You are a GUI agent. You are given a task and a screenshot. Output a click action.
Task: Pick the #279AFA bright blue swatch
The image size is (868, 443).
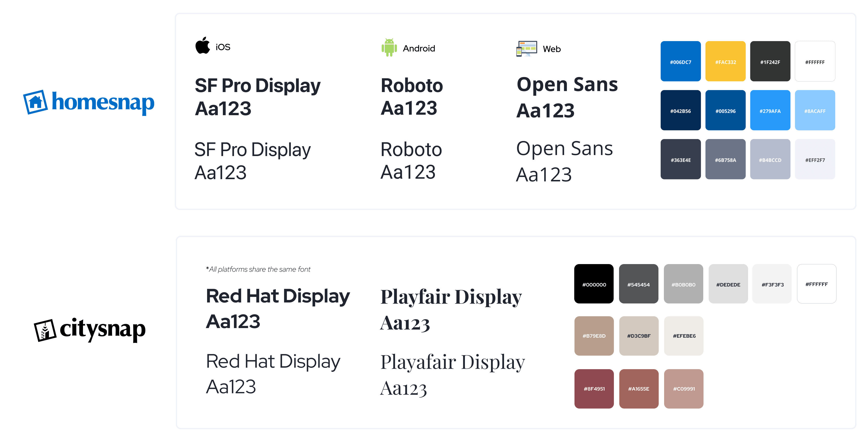click(770, 110)
